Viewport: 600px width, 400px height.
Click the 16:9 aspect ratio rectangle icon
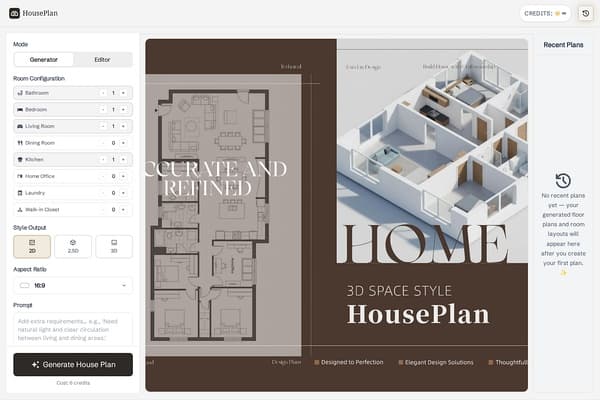24,286
